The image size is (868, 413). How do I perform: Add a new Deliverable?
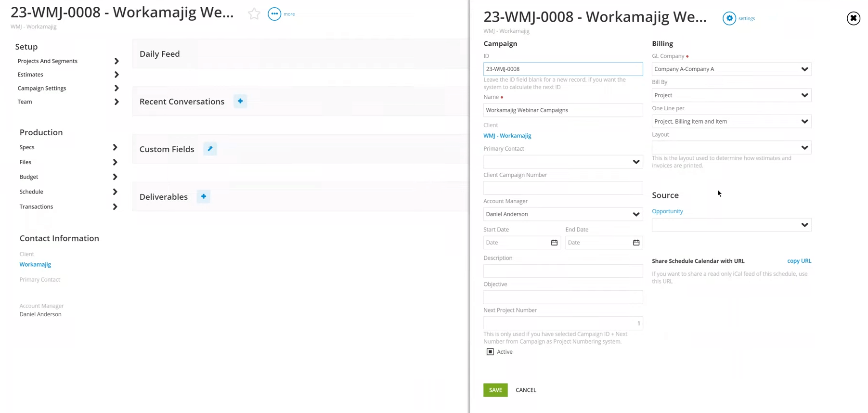point(204,196)
